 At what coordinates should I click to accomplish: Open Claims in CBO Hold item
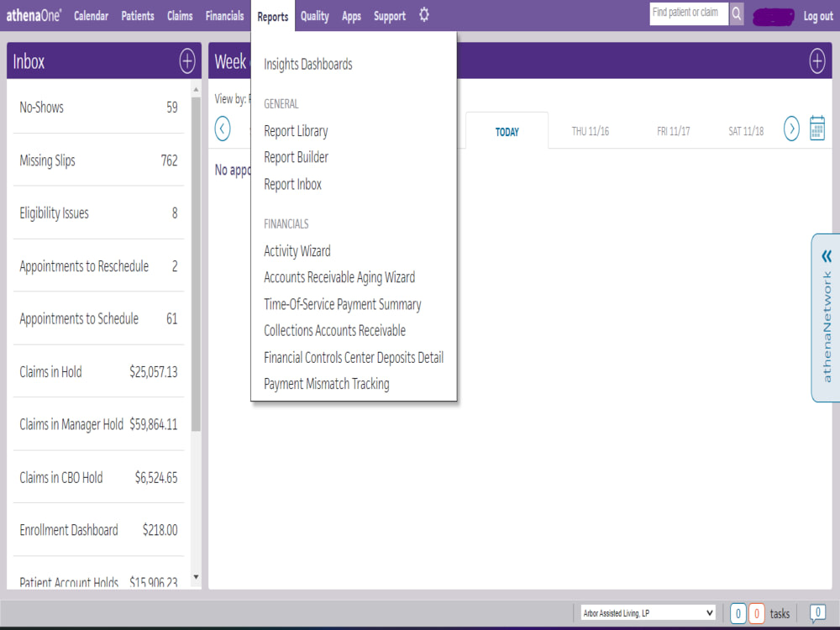point(98,477)
